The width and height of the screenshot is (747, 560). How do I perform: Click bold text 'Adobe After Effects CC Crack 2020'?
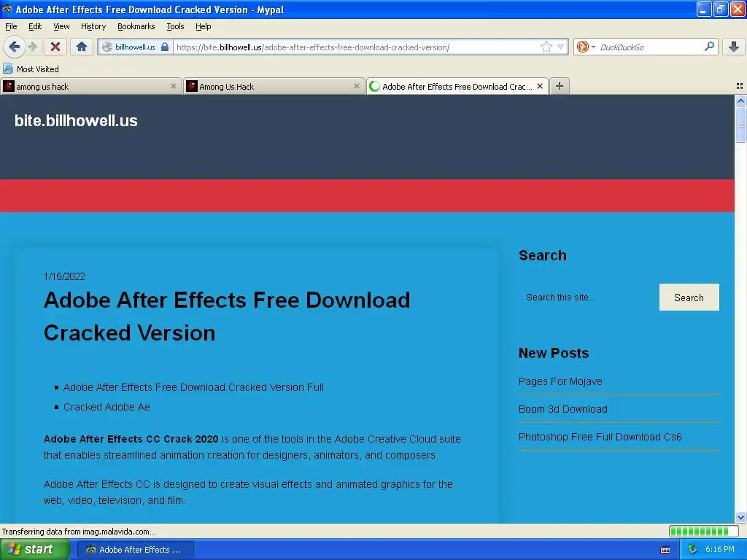131,438
